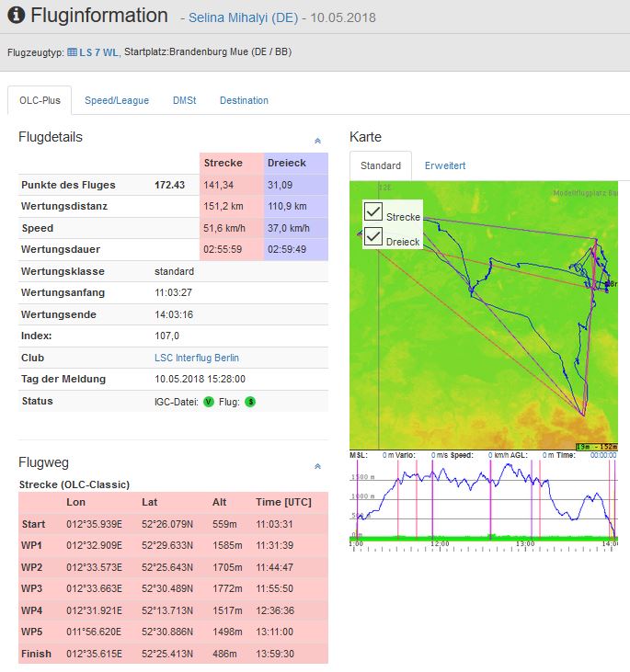Open the DMSt tab
The width and height of the screenshot is (630, 672).
pos(184,100)
